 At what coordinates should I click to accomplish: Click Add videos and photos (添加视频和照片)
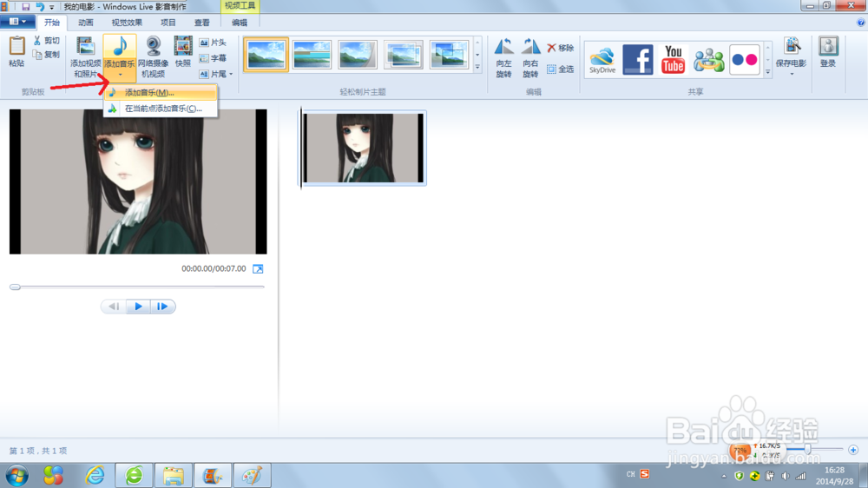pyautogui.click(x=85, y=57)
